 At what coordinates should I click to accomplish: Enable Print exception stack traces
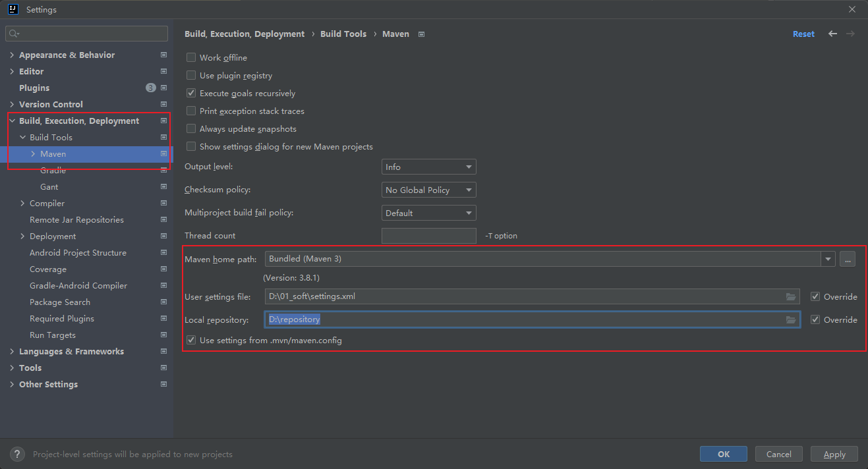[191, 111]
